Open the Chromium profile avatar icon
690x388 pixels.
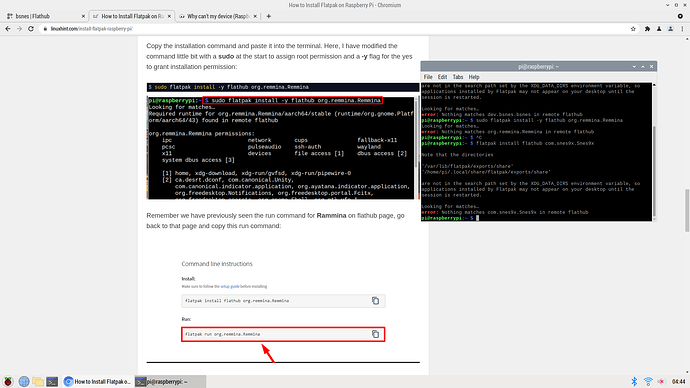coord(670,29)
